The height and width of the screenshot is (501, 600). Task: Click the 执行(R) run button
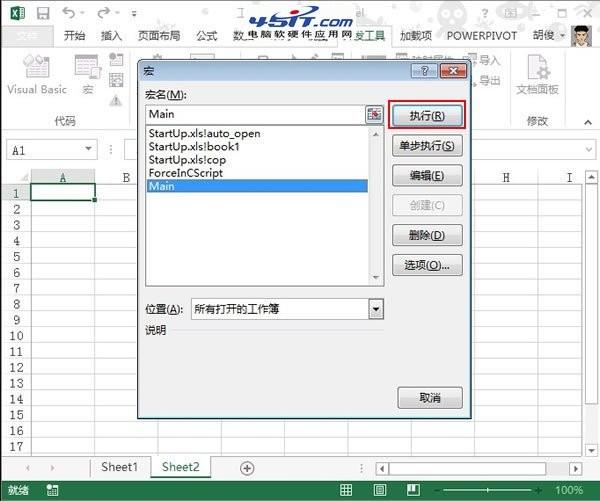(427, 115)
